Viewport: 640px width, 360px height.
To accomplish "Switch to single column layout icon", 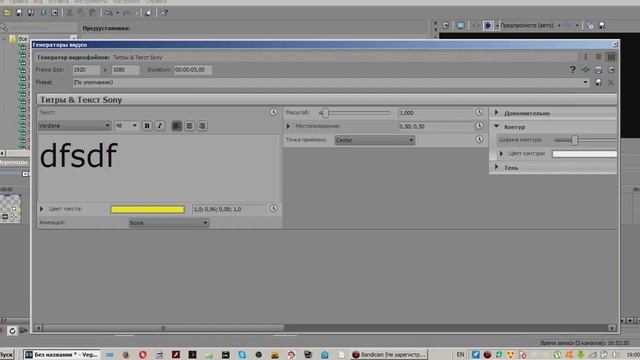I will [586, 57].
